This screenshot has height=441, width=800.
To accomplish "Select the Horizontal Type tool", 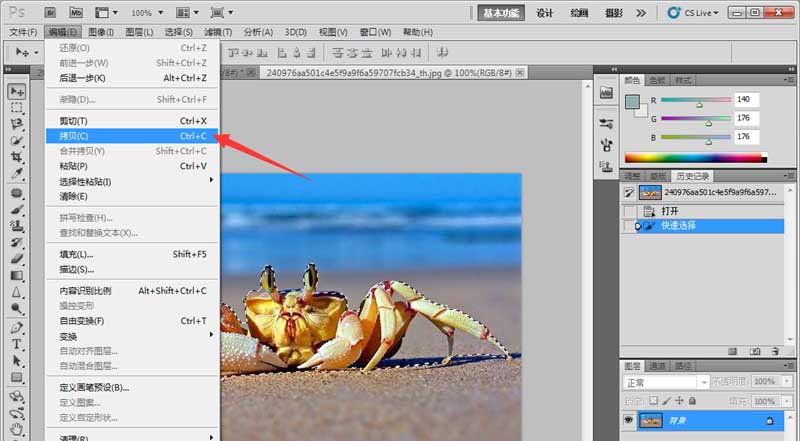I will [x=17, y=344].
